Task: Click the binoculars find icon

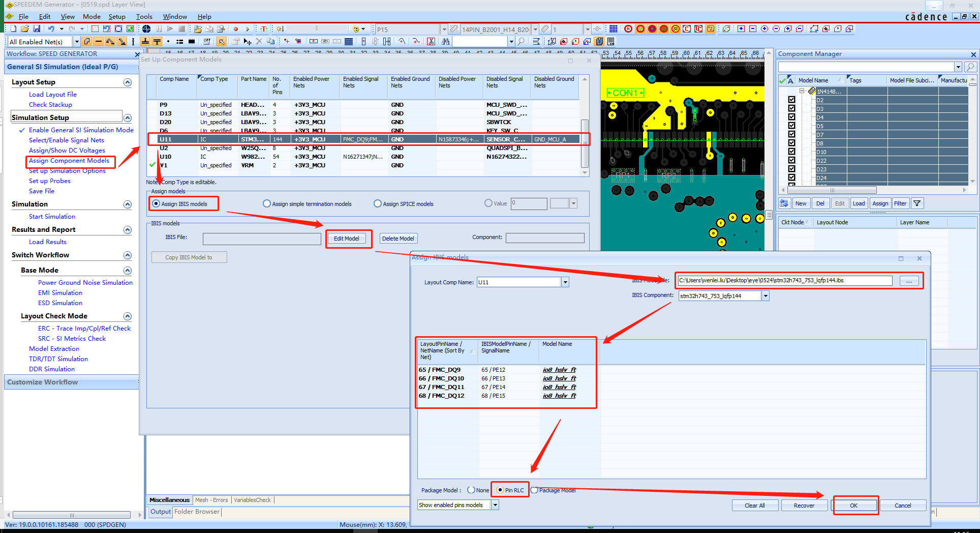Action: [446, 41]
